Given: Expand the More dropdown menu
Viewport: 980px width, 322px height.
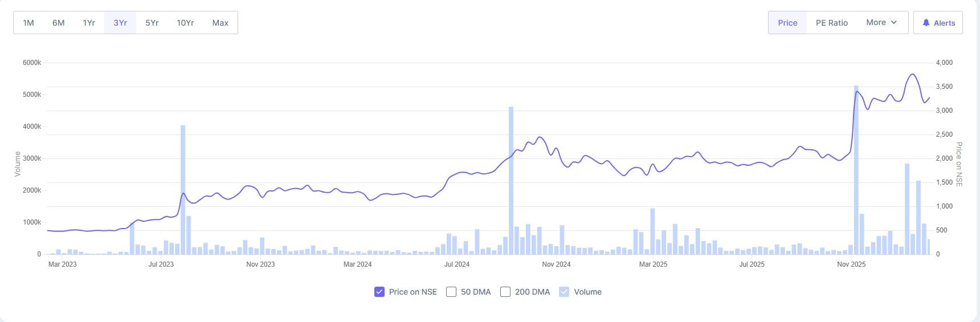Looking at the screenshot, I should coord(881,23).
